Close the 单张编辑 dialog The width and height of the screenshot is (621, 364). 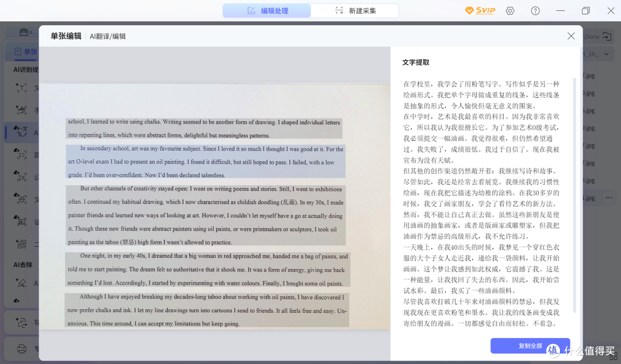click(x=571, y=36)
